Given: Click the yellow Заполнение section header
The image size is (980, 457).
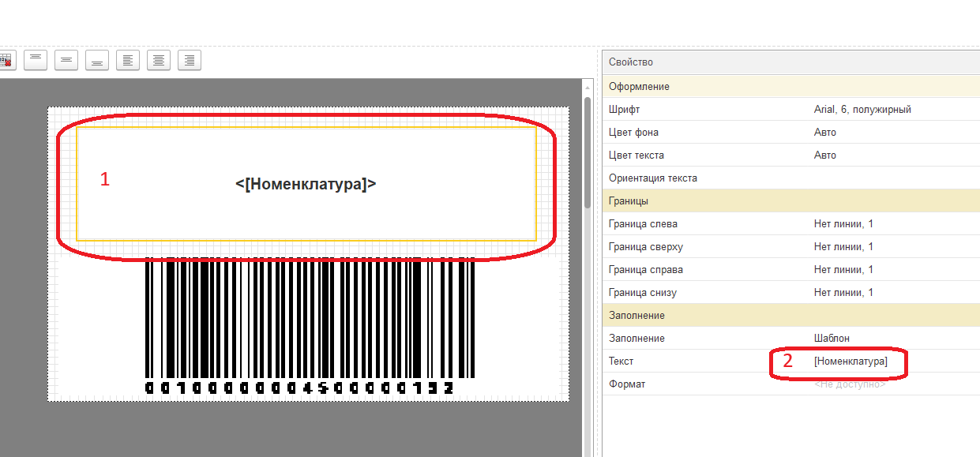Looking at the screenshot, I should pyautogui.click(x=790, y=316).
